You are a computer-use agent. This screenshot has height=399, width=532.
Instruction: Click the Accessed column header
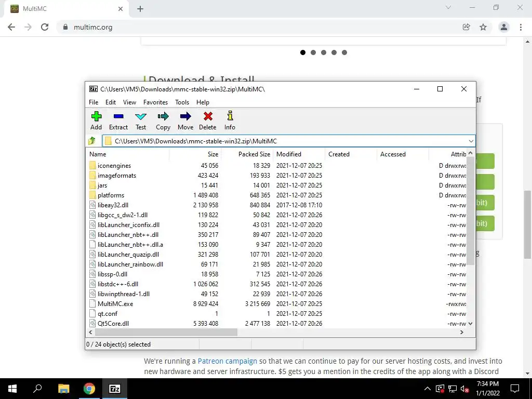click(x=403, y=154)
